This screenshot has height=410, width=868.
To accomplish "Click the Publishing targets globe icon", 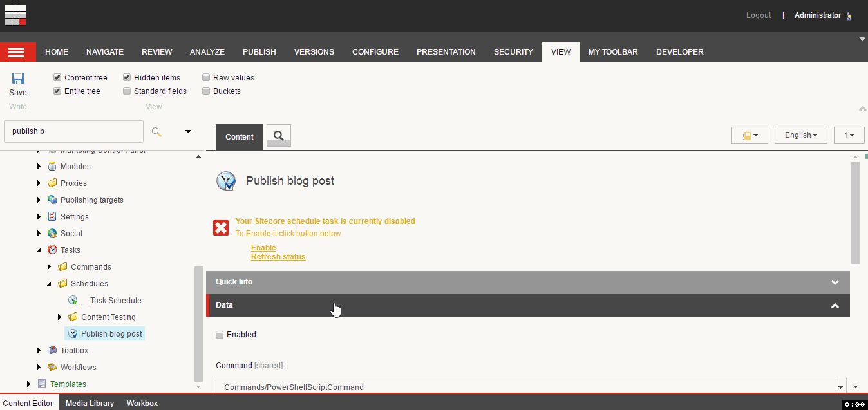I will coord(52,200).
